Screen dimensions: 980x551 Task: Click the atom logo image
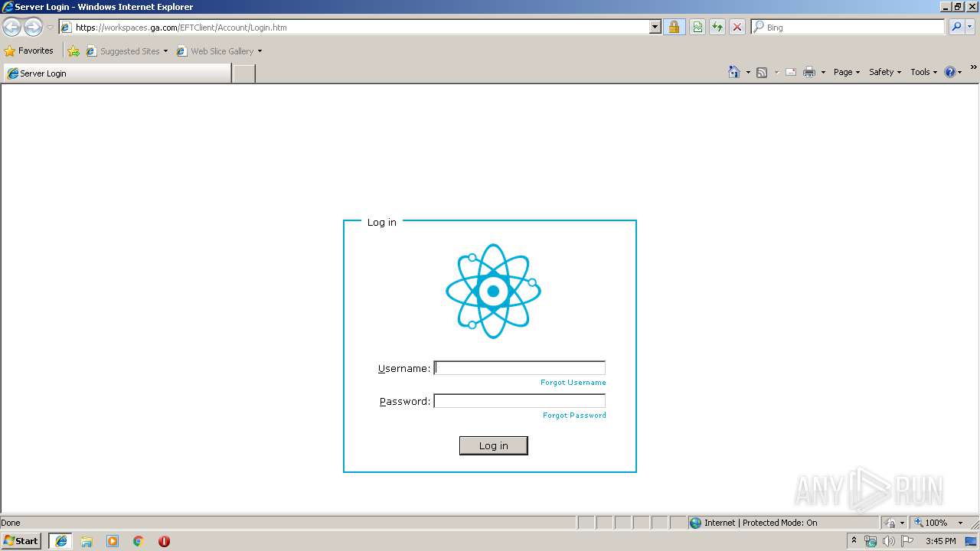point(494,291)
